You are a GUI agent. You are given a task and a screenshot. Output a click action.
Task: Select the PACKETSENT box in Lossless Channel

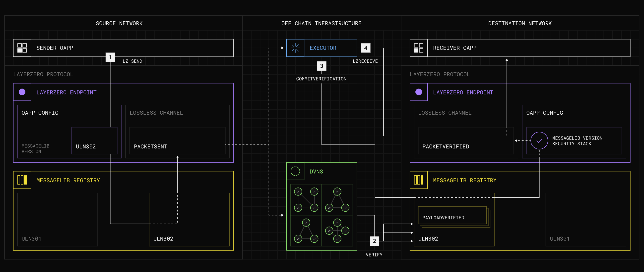tap(177, 140)
